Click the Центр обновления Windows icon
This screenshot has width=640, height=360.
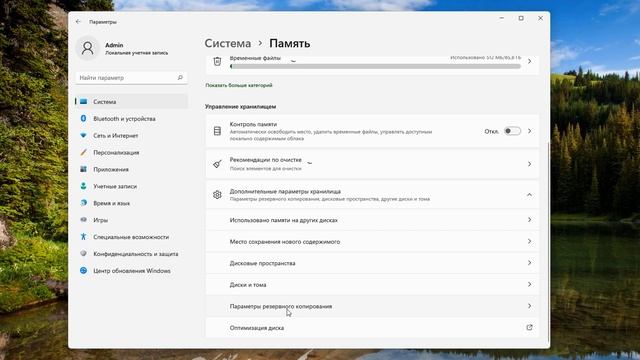pyautogui.click(x=83, y=270)
